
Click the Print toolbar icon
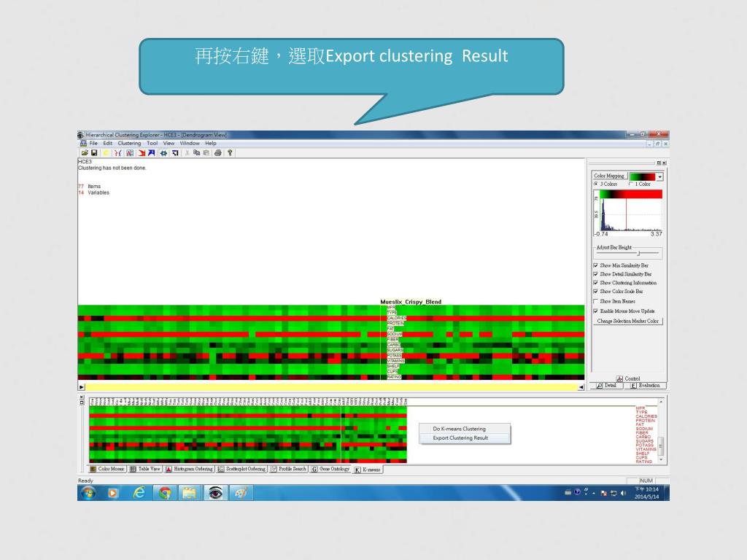point(218,153)
